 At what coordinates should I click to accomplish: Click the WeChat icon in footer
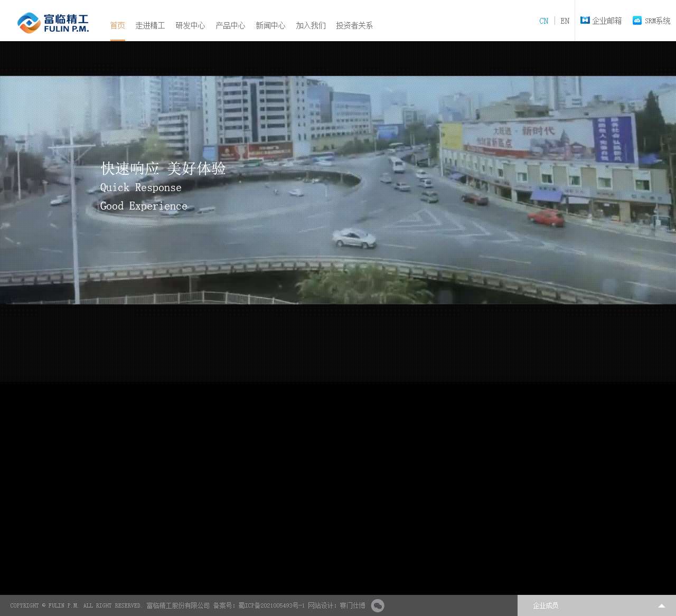coord(378,606)
